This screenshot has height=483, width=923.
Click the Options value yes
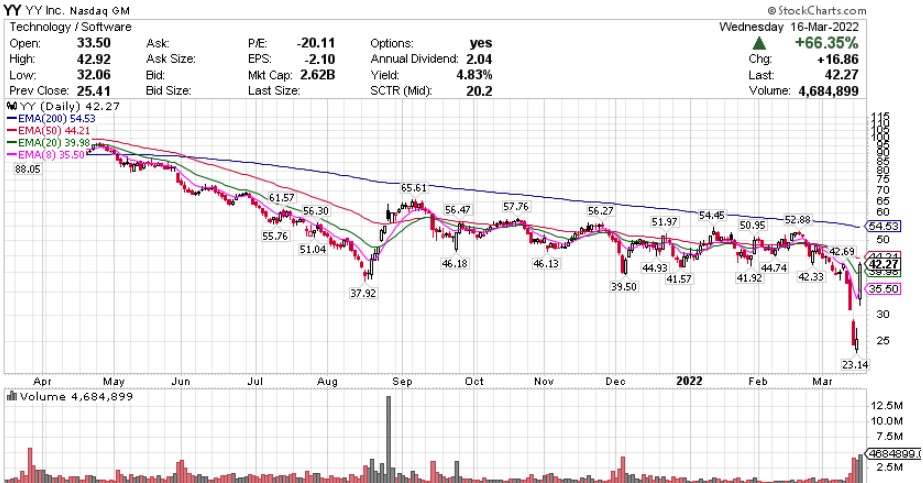click(x=481, y=43)
